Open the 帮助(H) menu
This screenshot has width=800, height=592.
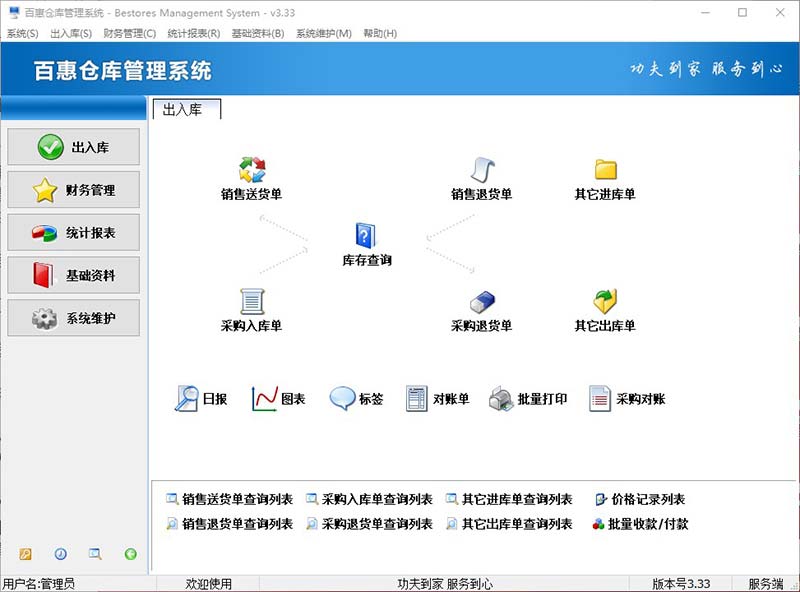(380, 34)
